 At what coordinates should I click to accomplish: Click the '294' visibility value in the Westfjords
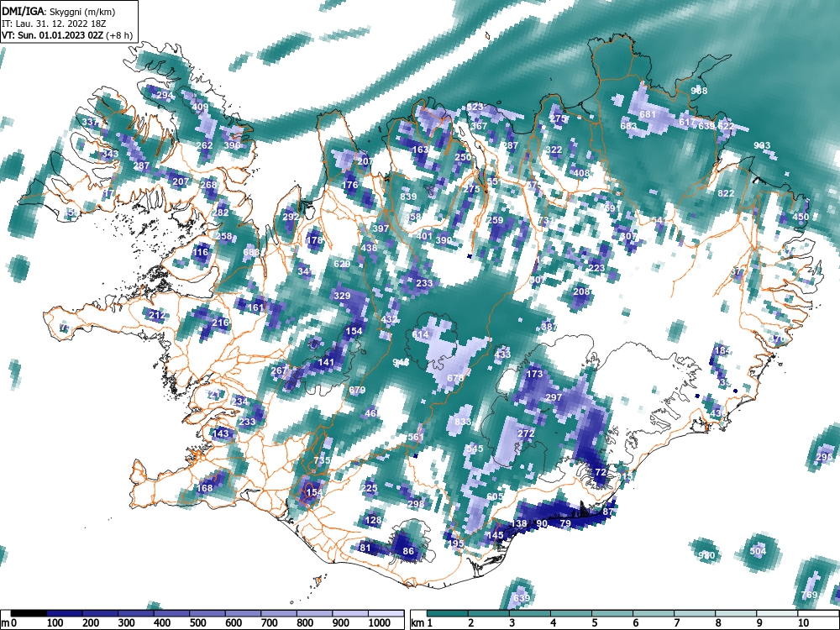165,96
